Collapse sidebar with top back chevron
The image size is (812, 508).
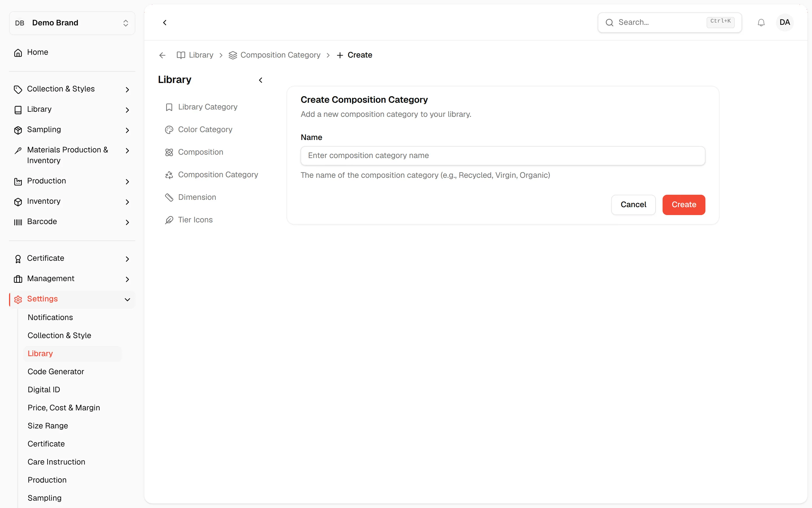click(165, 23)
